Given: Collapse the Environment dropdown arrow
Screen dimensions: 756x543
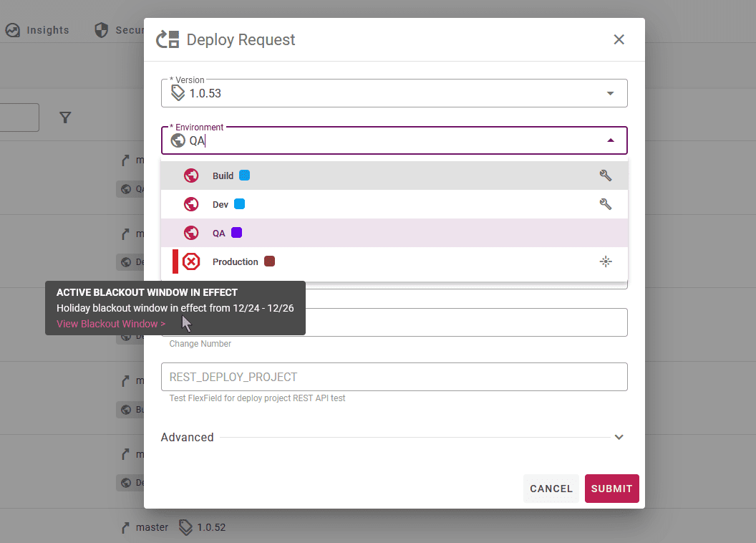Looking at the screenshot, I should point(611,140).
